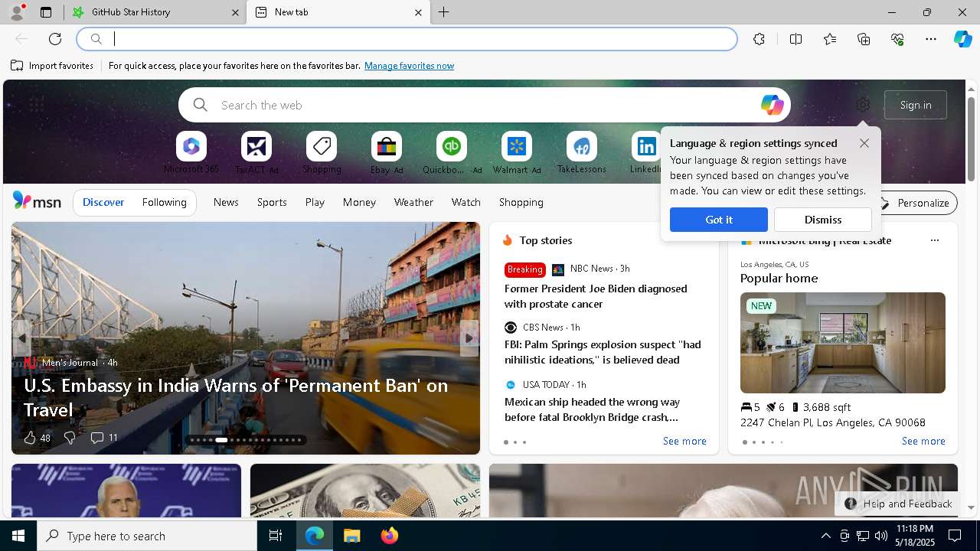Open the Play menu item
980x551 pixels.
click(315, 202)
